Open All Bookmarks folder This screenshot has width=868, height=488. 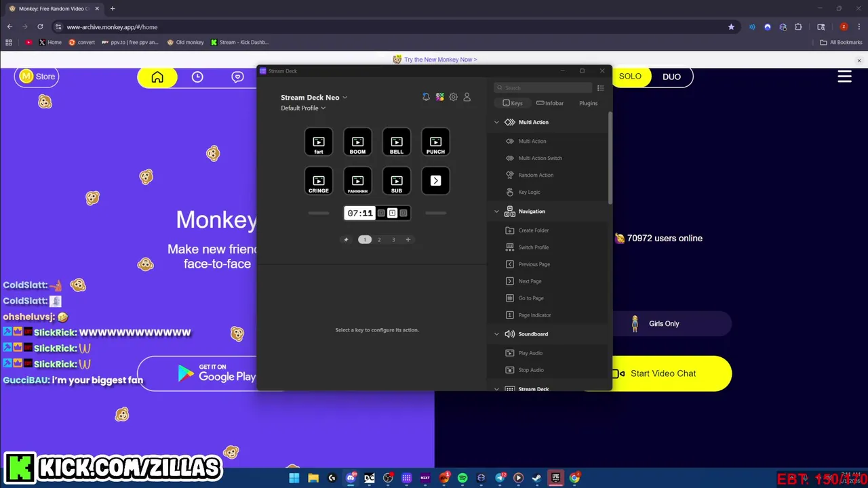click(841, 42)
